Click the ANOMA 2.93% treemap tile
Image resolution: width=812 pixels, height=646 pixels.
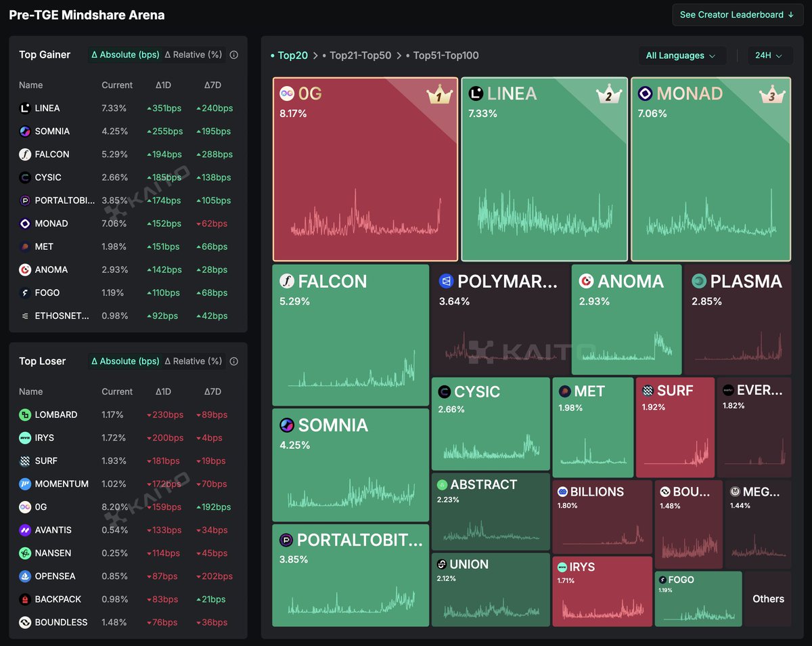coord(627,320)
